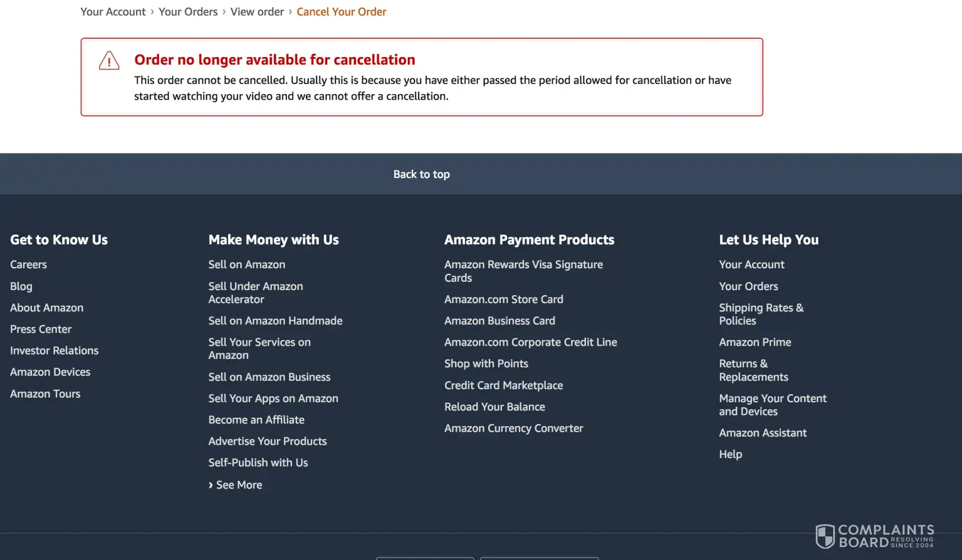962x560 pixels.
Task: Select Become an Affiliate link
Action: 256,420
